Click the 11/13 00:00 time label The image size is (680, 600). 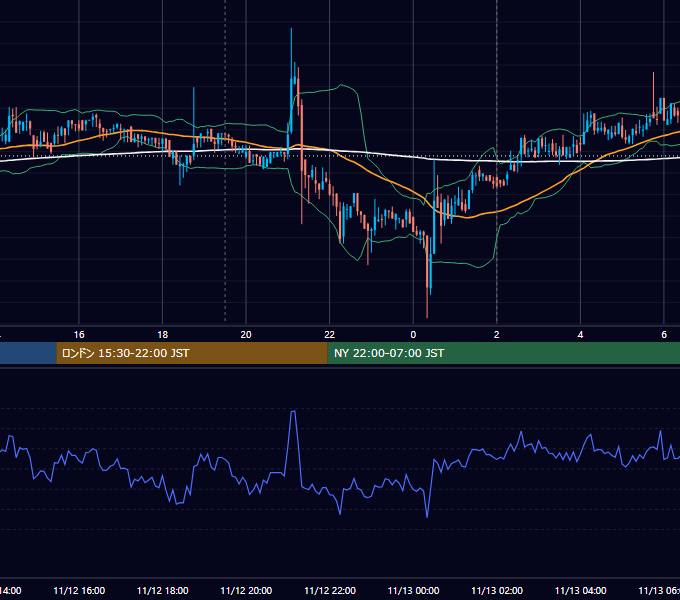pyautogui.click(x=413, y=590)
